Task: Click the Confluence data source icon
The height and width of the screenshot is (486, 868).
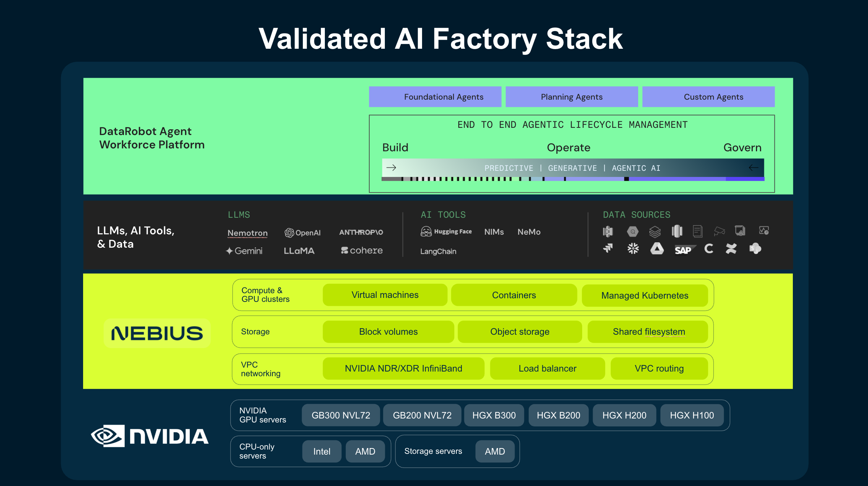Action: point(731,248)
